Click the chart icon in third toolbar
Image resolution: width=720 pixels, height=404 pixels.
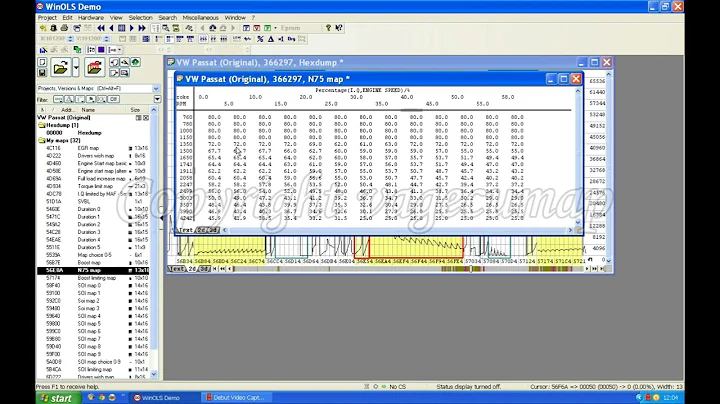[x=43, y=50]
